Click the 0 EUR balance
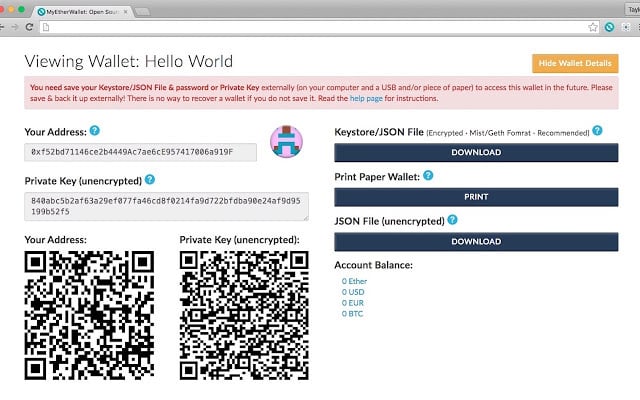The height and width of the screenshot is (400, 640). 353,303
